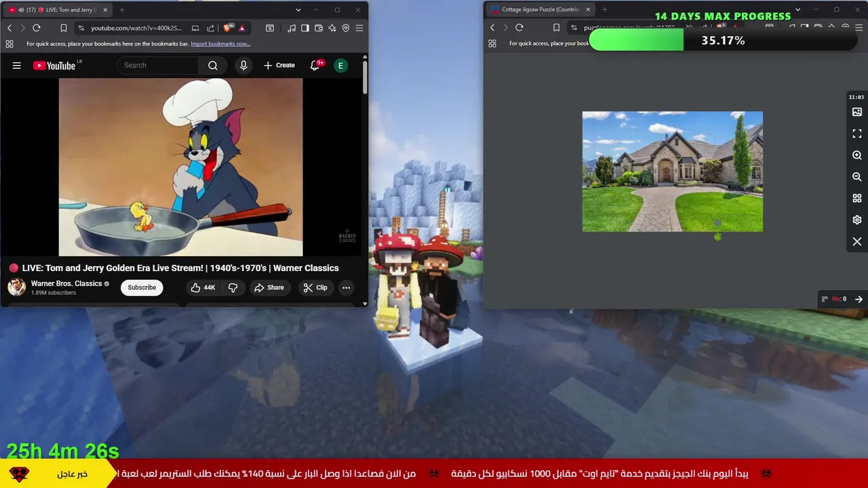
Task: Bookmark the puzzle page
Action: pos(556,28)
